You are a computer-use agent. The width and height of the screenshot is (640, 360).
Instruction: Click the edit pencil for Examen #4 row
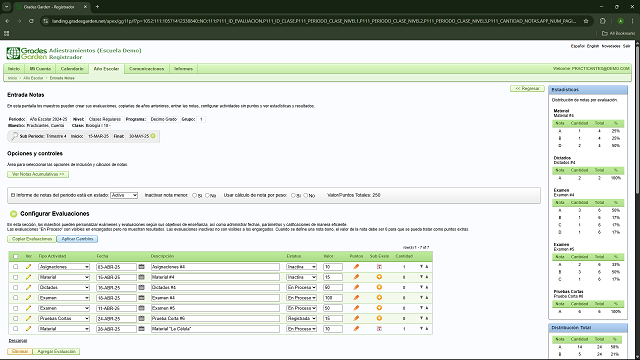click(28, 298)
